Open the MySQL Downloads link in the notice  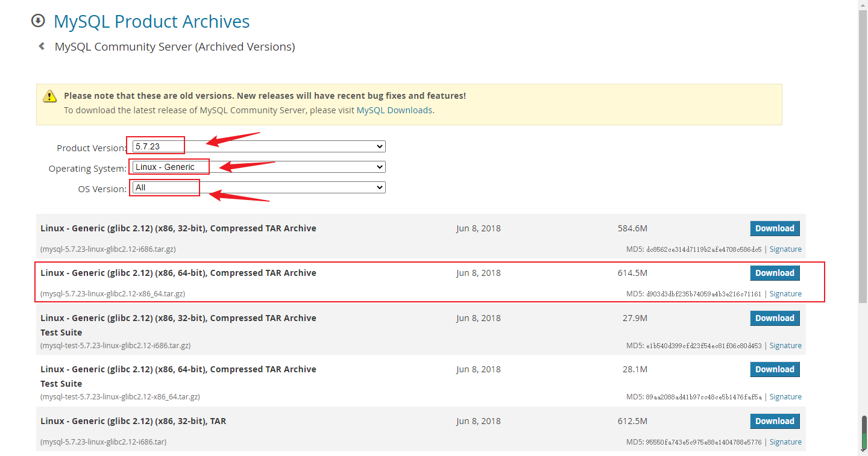click(x=394, y=110)
